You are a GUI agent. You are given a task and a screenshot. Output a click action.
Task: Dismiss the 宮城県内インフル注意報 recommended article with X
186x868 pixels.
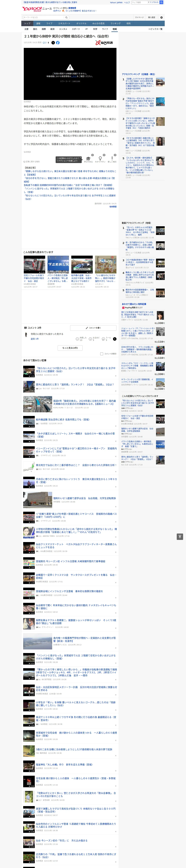[115, 567]
